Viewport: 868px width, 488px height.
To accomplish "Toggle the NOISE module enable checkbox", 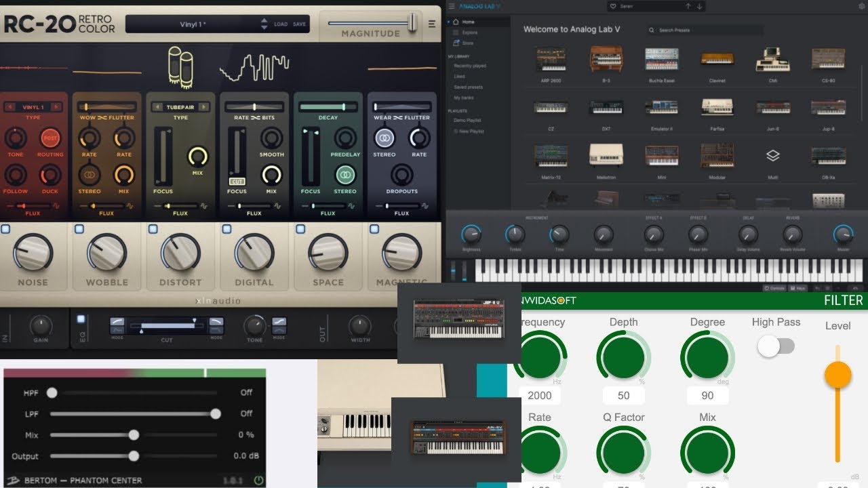I will click(5, 229).
